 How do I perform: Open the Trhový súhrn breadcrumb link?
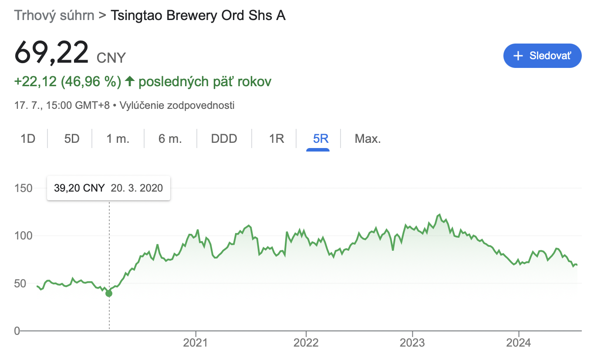pos(54,16)
